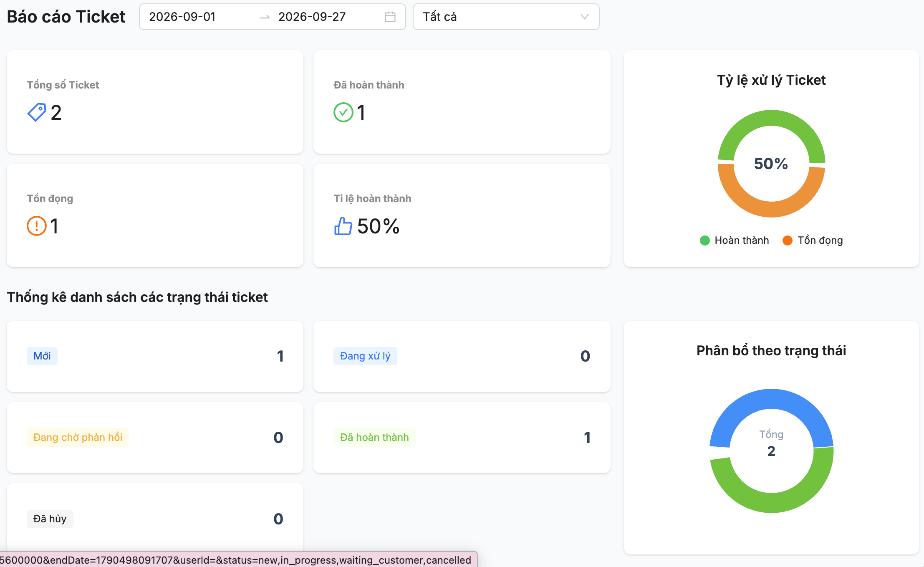Click the blue ticket tag icon
This screenshot has height=567, width=924.
[x=37, y=112]
